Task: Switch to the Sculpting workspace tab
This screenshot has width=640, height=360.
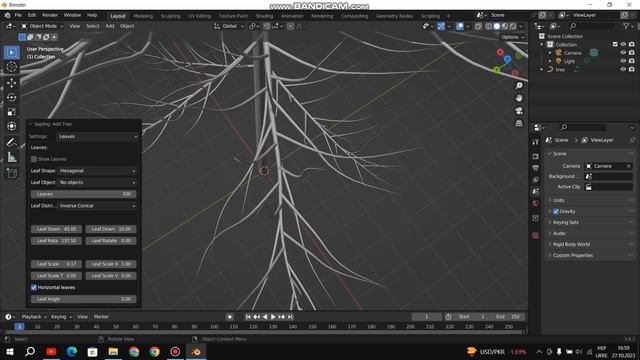Action: [171, 16]
